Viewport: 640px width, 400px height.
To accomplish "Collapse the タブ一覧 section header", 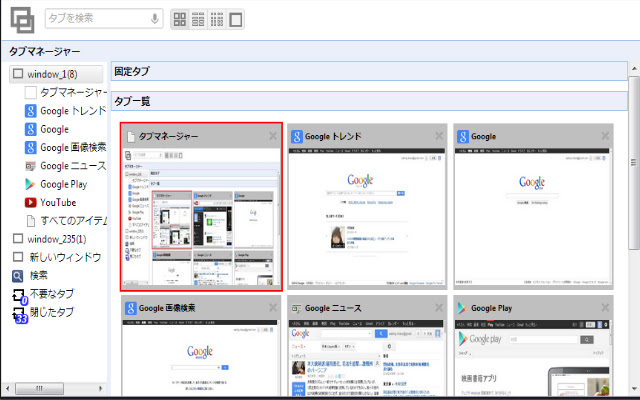I will [369, 101].
